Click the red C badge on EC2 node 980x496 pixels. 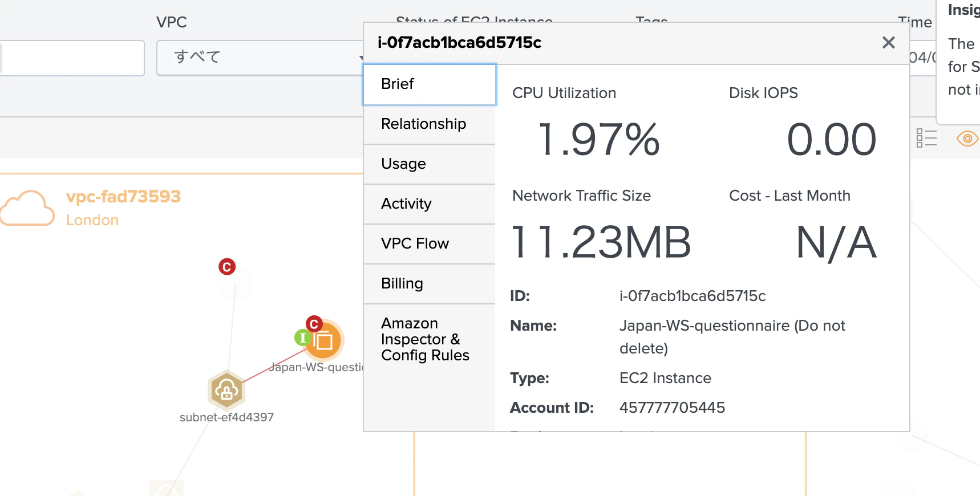pos(314,324)
